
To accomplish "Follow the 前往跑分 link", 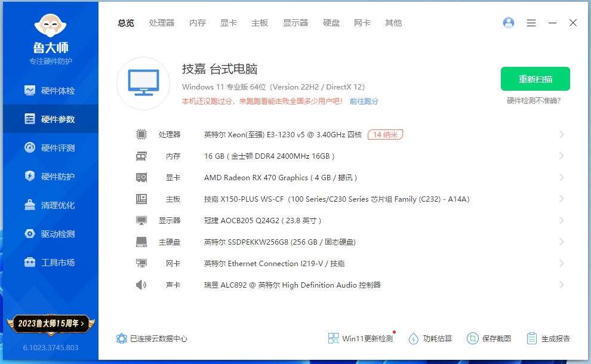I will point(364,101).
